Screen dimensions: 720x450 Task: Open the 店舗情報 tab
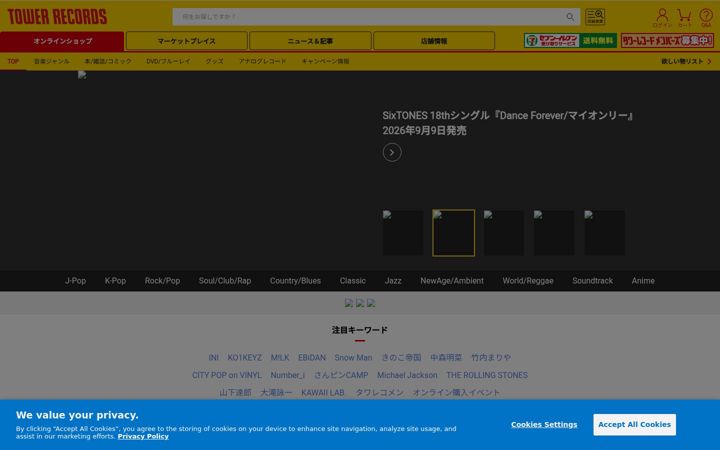(x=434, y=41)
